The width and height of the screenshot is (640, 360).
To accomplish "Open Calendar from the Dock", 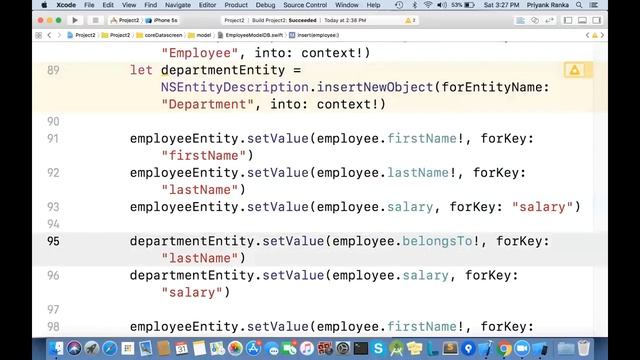I will pos(181,348).
